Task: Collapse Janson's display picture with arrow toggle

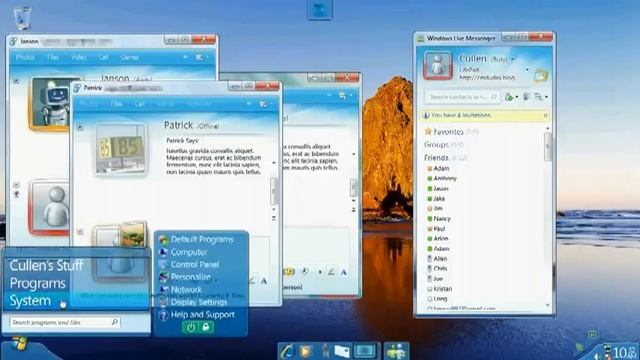Action: click(16, 81)
